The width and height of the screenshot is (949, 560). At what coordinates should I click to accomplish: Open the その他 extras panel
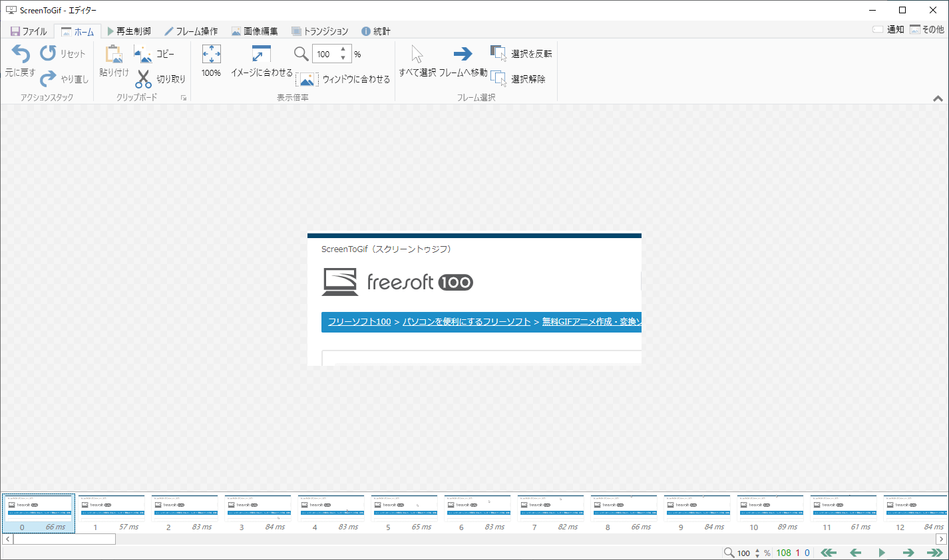[x=927, y=29]
